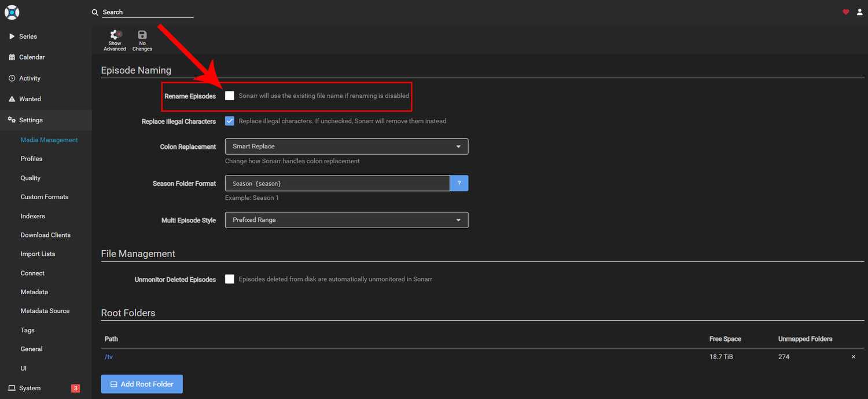This screenshot has height=399, width=868.
Task: Remove the /tv root folder with X
Action: (853, 357)
